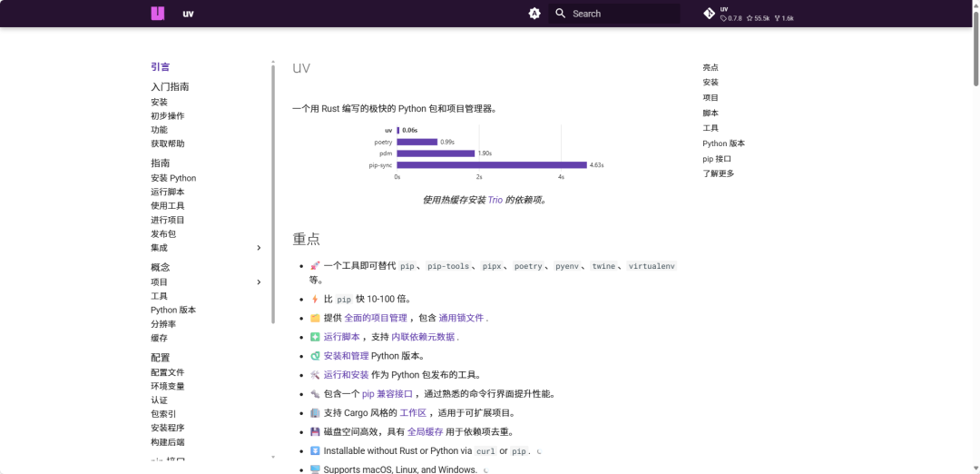Click the 0.7.8 version tag

[731, 18]
